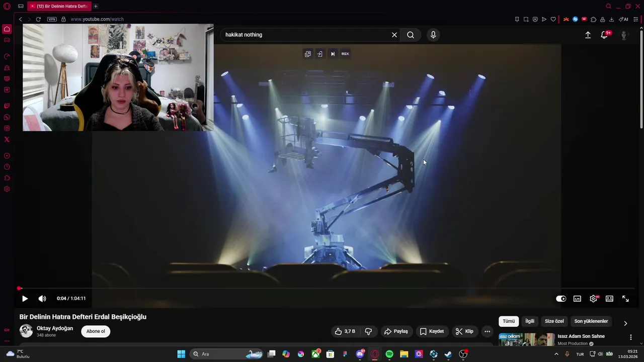Play the video
Screen dimensions: 644x362
click(25, 299)
